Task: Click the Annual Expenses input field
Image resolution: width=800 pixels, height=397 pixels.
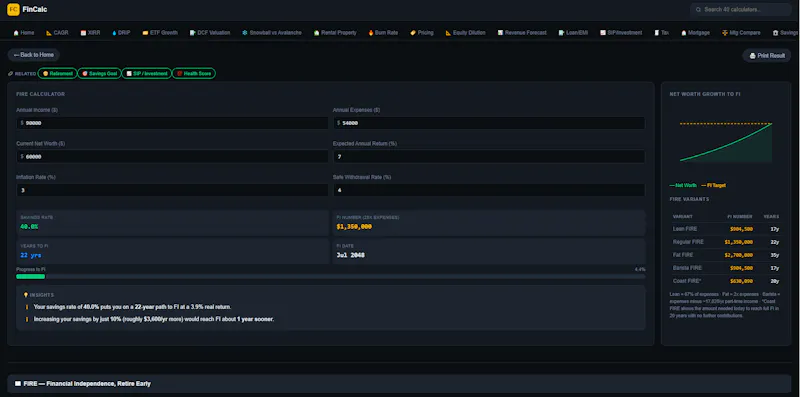Action: click(489, 123)
